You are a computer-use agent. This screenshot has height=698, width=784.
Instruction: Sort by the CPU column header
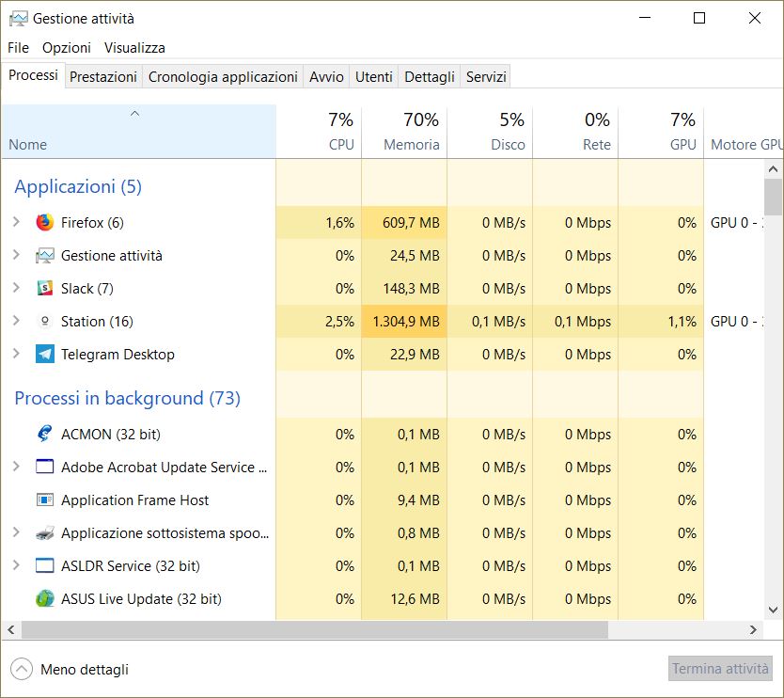click(319, 132)
